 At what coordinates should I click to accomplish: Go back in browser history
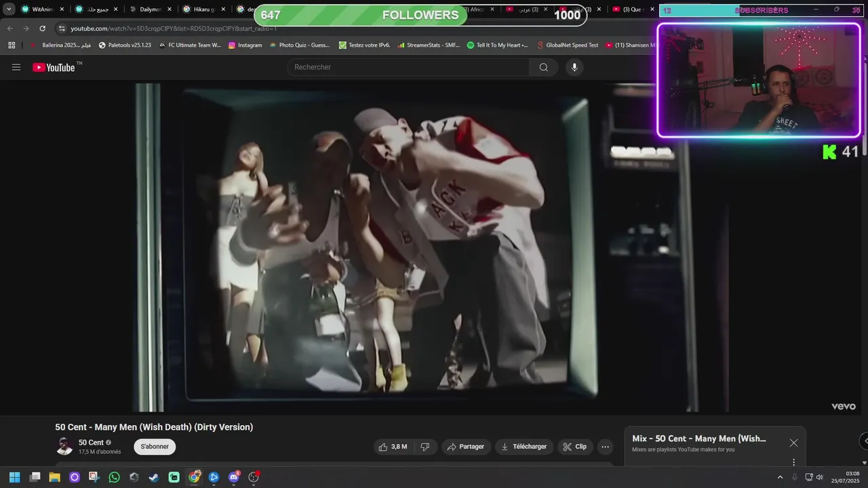click(x=9, y=28)
